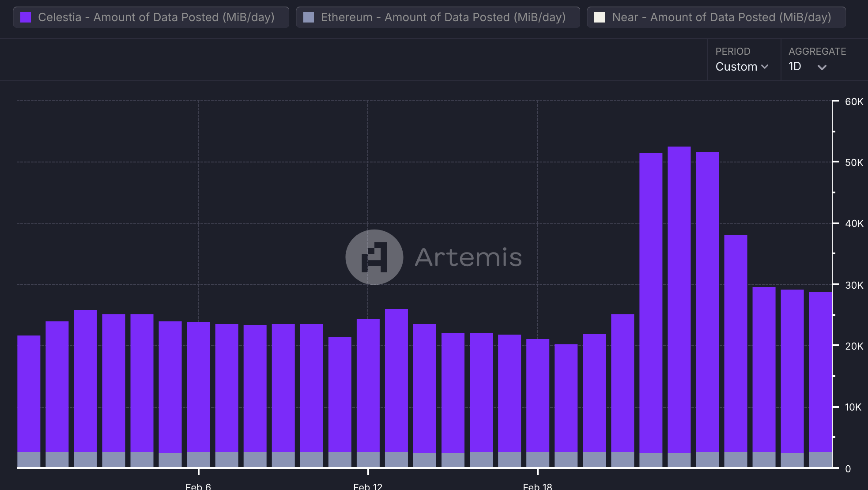
Task: Click the first Celestia bar on the left
Action: coord(29,394)
